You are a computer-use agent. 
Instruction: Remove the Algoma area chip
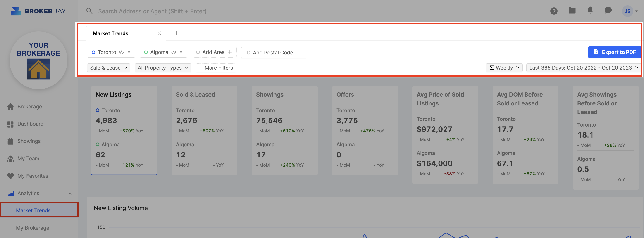tap(181, 52)
